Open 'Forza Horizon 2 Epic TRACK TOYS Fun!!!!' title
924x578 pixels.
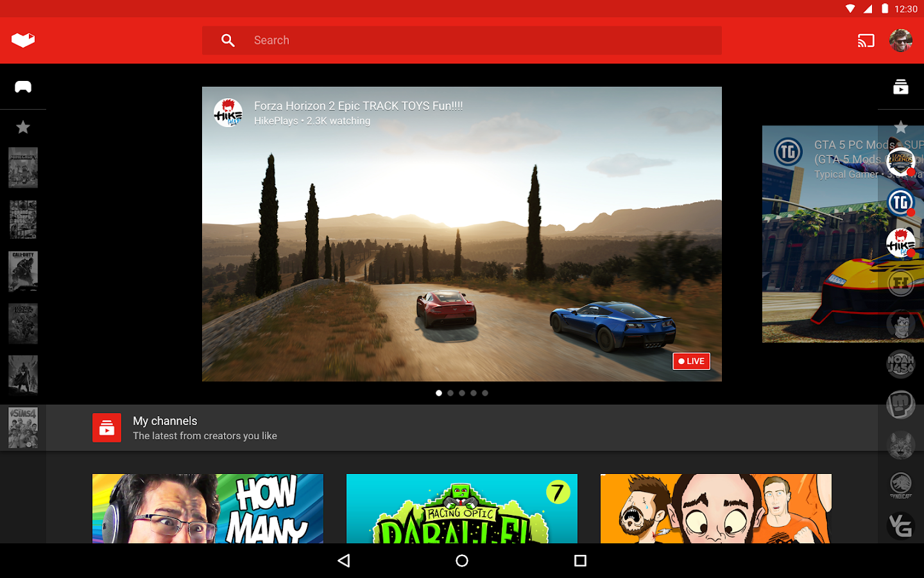(x=358, y=106)
